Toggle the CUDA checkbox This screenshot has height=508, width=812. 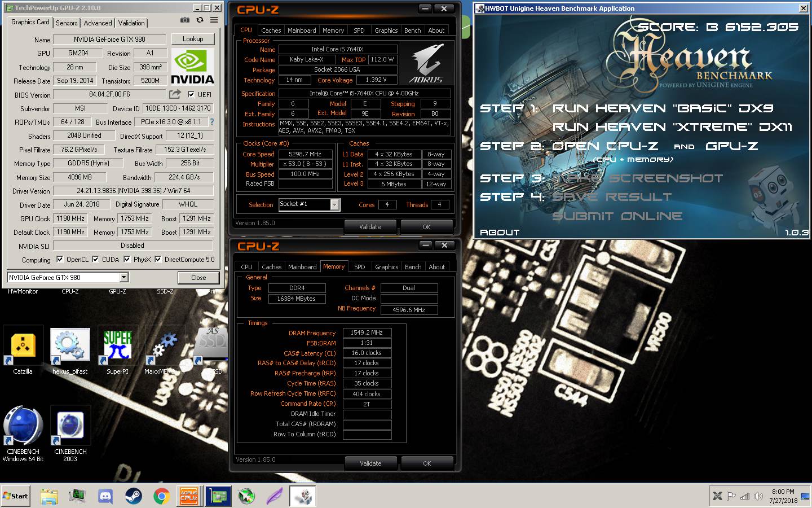[95, 259]
